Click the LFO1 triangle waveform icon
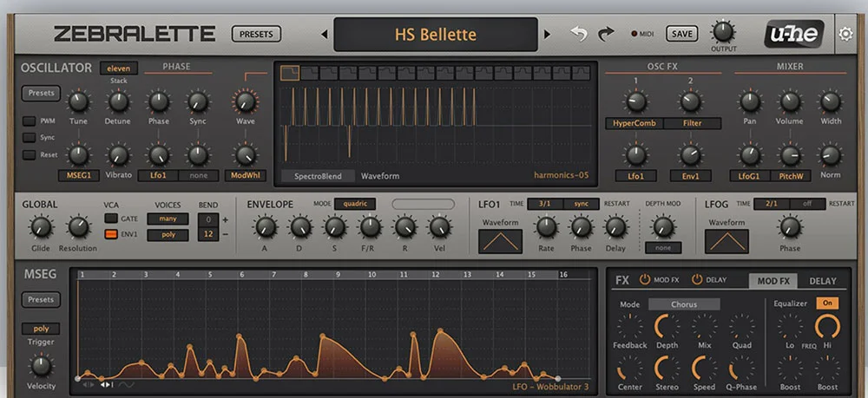Viewport: 868px width, 398px height. pos(500,240)
